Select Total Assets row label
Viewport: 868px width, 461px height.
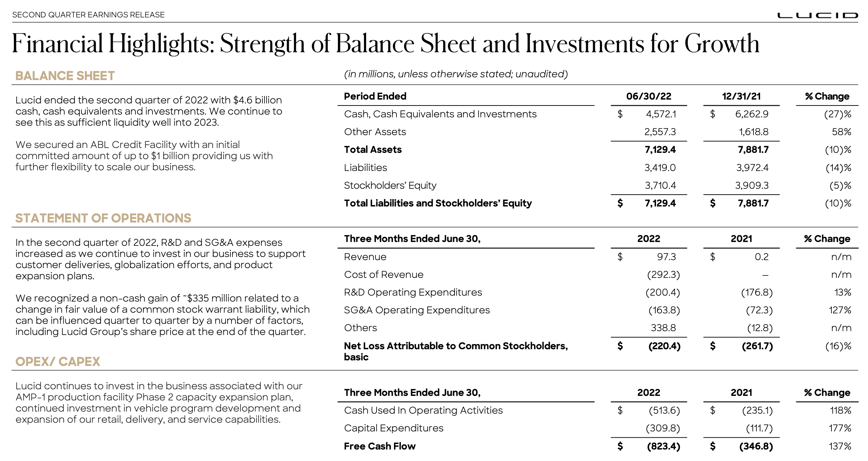click(x=373, y=149)
